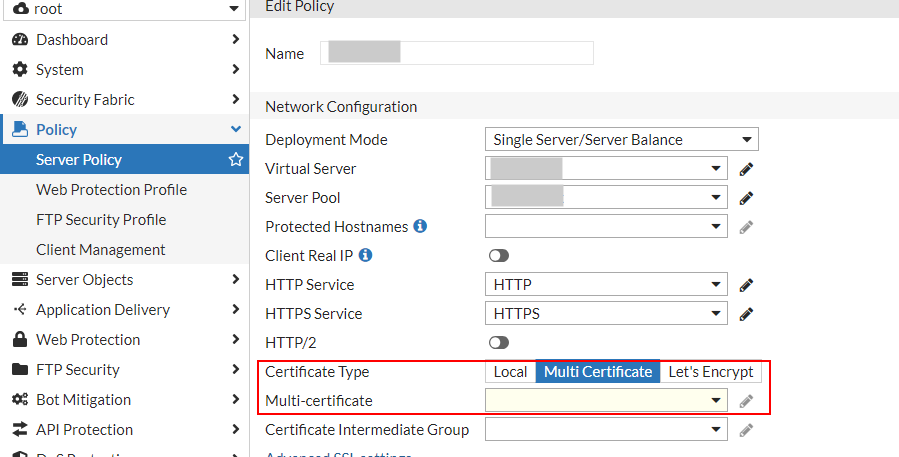Viewport: 899px width, 457px height.
Task: Open the root admin domain selector
Action: coord(124,9)
